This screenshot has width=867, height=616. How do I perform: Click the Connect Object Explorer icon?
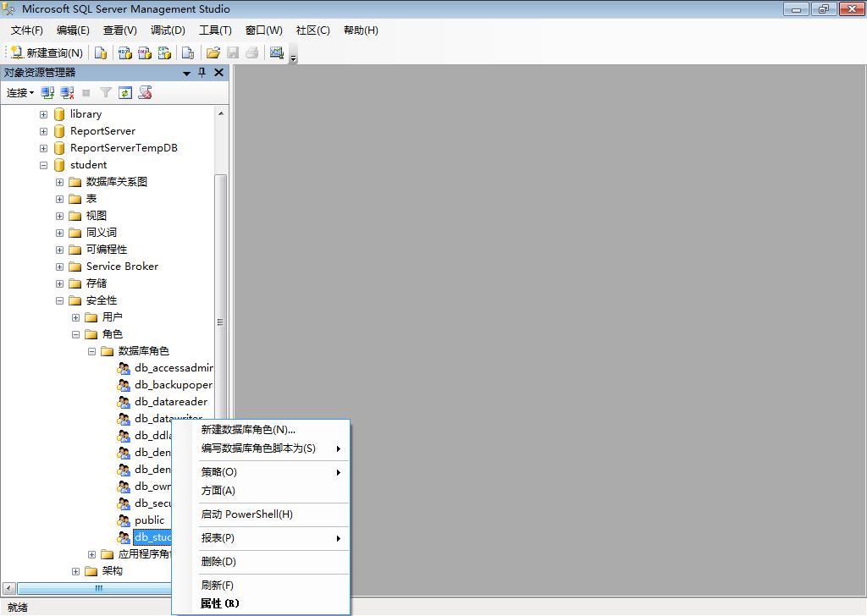(47, 93)
